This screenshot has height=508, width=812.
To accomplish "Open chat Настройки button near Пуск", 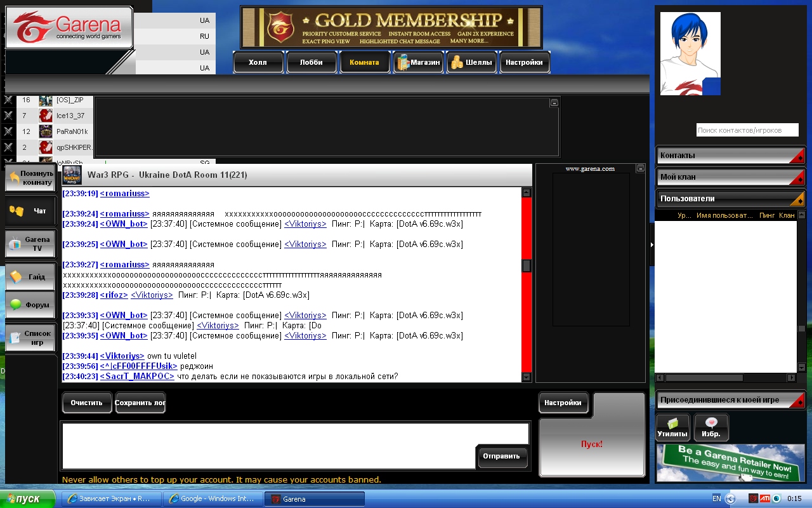I will [563, 403].
